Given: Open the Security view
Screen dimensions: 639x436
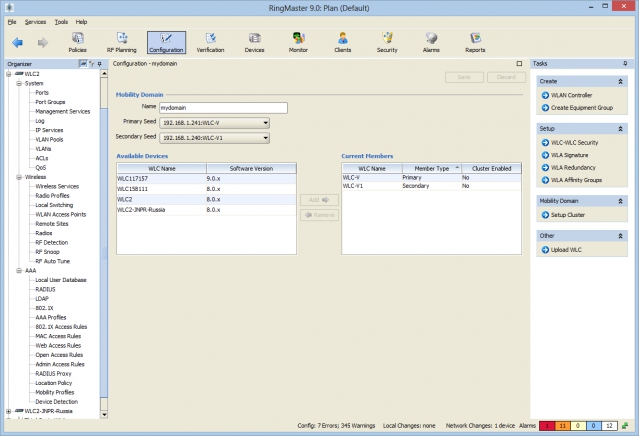Looking at the screenshot, I should tap(387, 42).
